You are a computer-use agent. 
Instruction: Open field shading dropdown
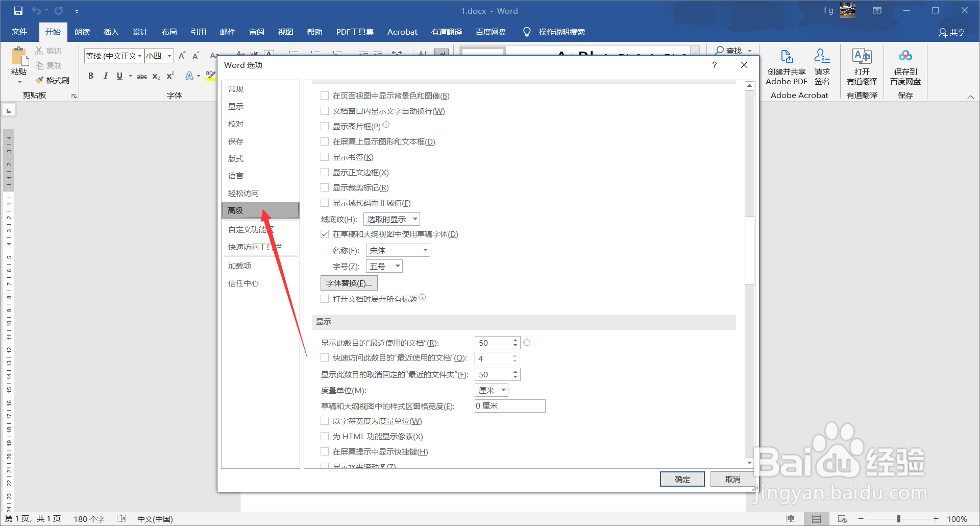[391, 219]
